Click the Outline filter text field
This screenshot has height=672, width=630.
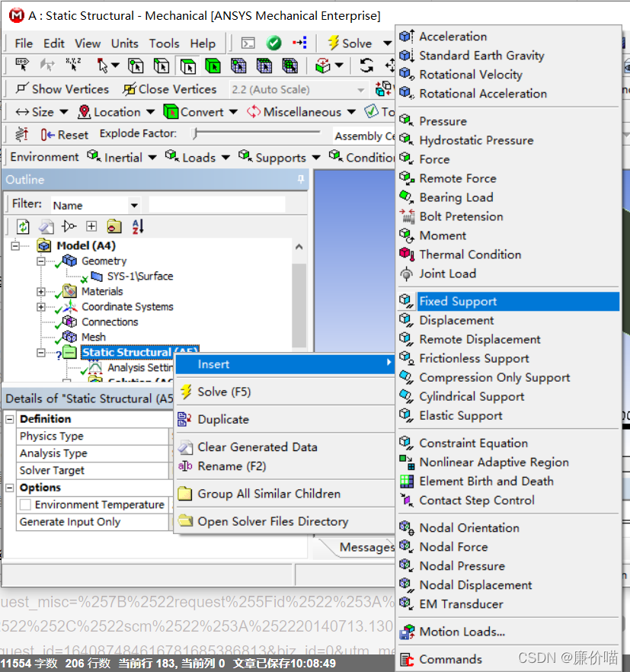pos(217,204)
